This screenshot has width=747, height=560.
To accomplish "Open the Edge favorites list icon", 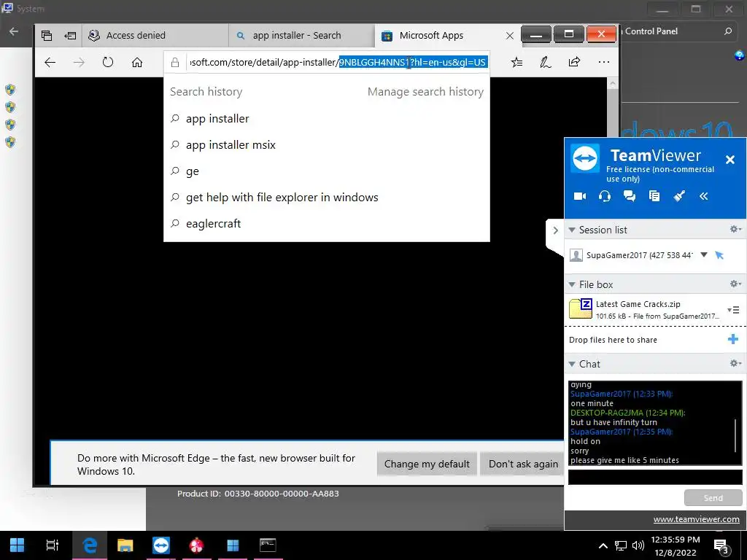I will tap(517, 62).
